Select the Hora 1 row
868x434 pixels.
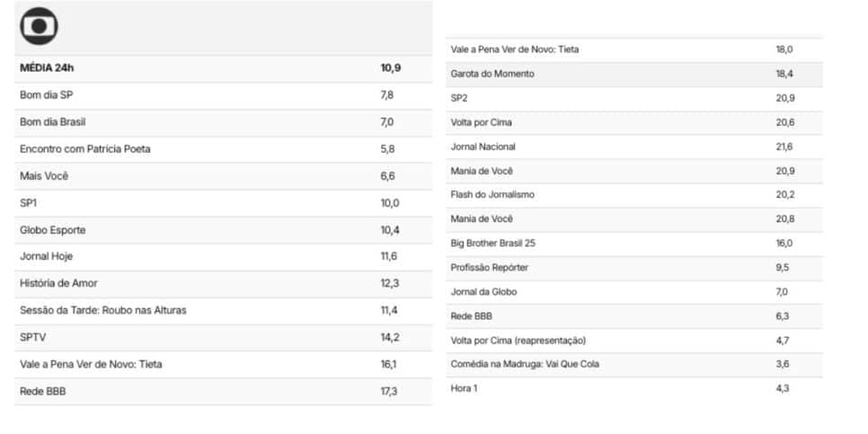coord(633,388)
